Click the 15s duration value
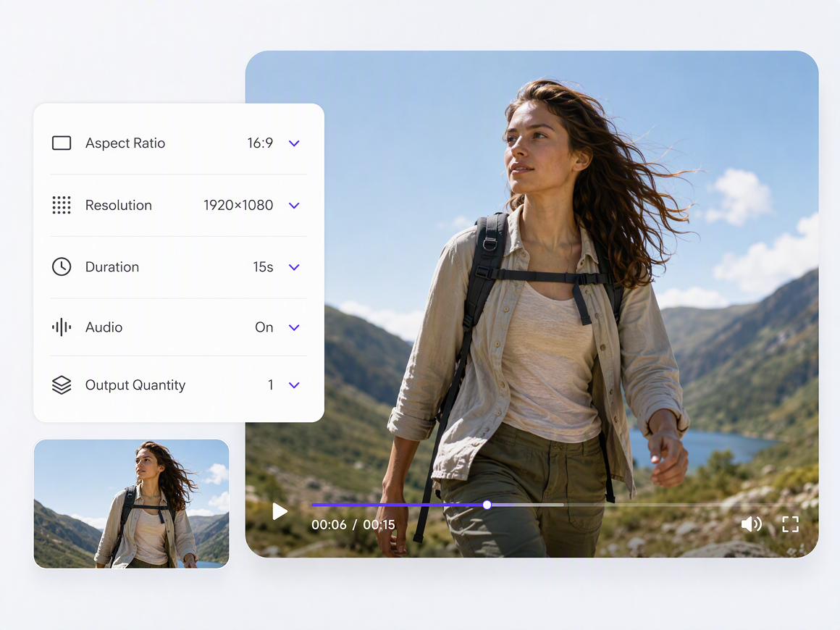The height and width of the screenshot is (630, 840). click(x=263, y=266)
